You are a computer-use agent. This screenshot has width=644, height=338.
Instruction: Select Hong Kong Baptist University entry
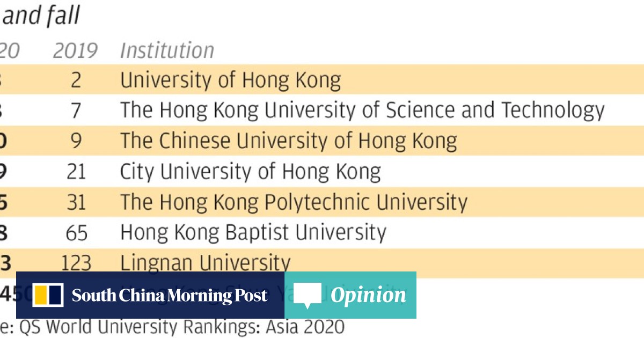[x=253, y=233]
